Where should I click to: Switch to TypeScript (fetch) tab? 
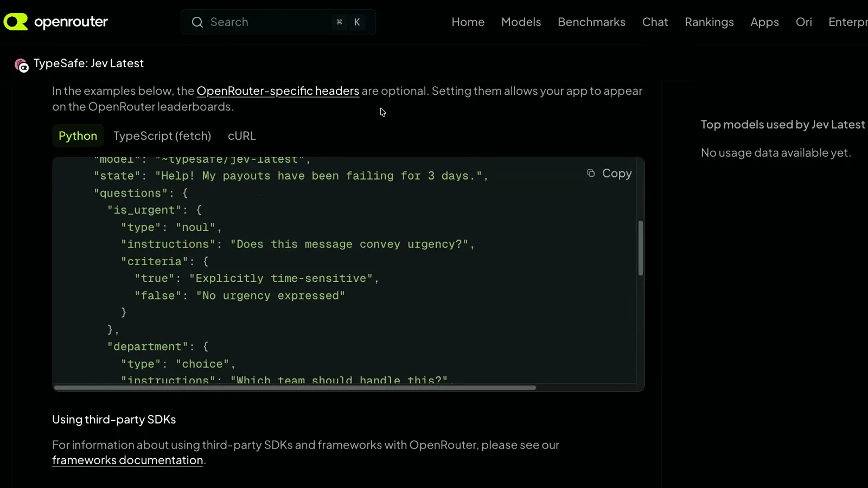[162, 136]
